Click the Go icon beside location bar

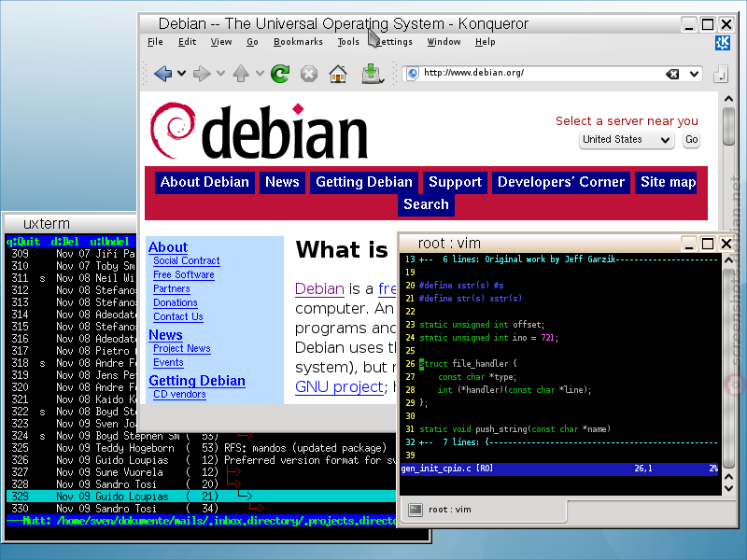720,74
